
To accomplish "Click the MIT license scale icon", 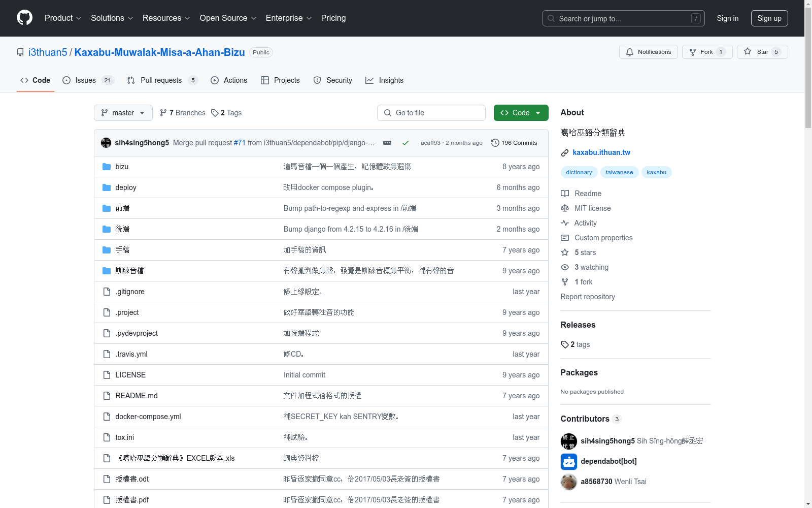I will 565,208.
